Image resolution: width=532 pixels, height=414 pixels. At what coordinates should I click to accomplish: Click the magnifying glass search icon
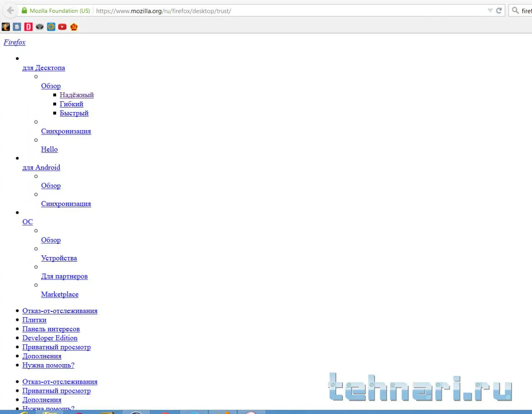click(x=515, y=11)
